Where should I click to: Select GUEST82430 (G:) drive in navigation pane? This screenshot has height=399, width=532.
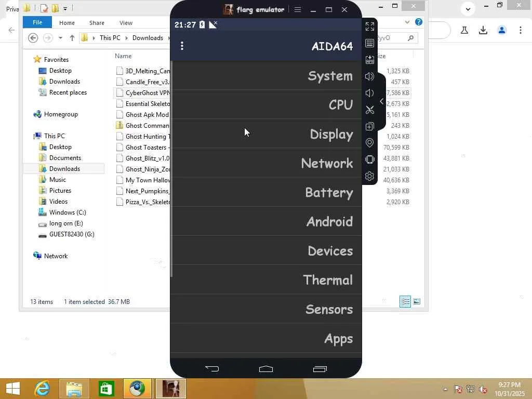tap(72, 234)
